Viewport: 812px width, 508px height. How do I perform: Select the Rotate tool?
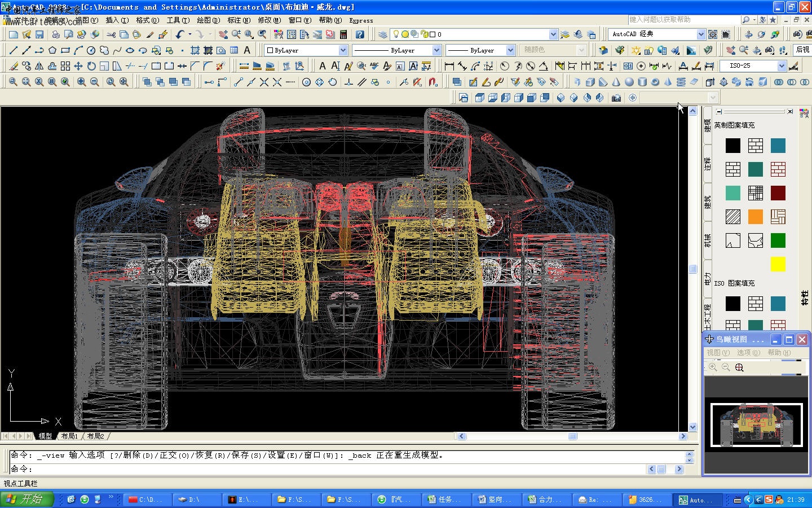point(91,66)
